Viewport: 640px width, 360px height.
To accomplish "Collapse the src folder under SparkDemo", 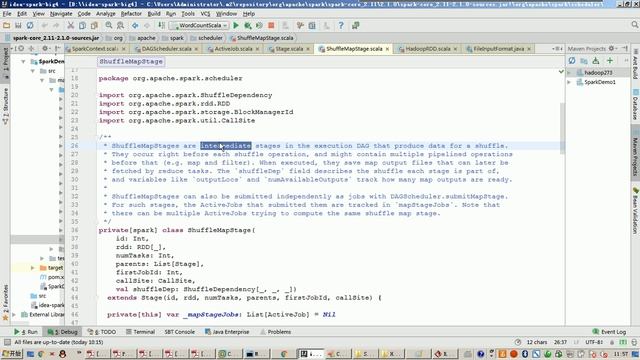I will pos(33,71).
